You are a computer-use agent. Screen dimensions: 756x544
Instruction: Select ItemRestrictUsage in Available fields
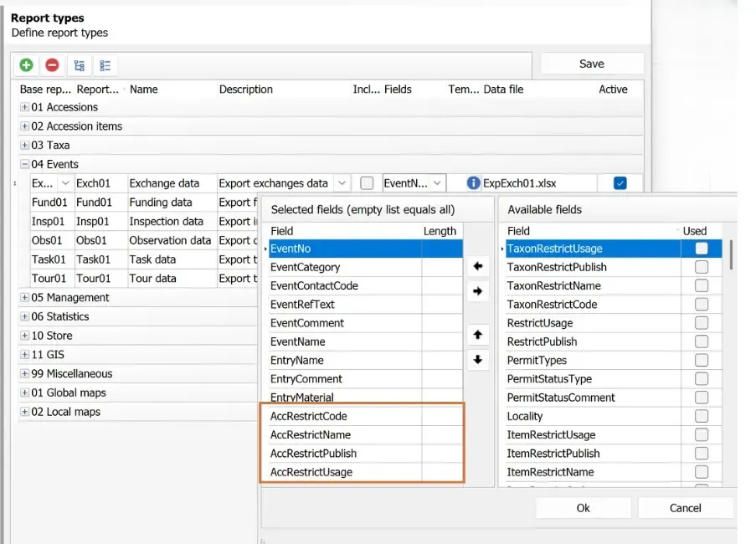pyautogui.click(x=614, y=434)
